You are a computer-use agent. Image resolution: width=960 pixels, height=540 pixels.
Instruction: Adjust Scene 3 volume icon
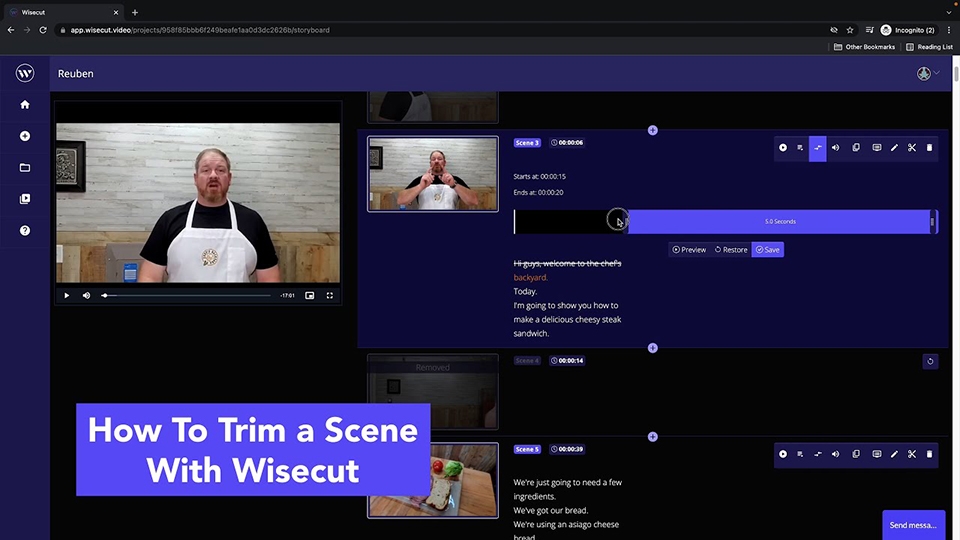point(835,148)
